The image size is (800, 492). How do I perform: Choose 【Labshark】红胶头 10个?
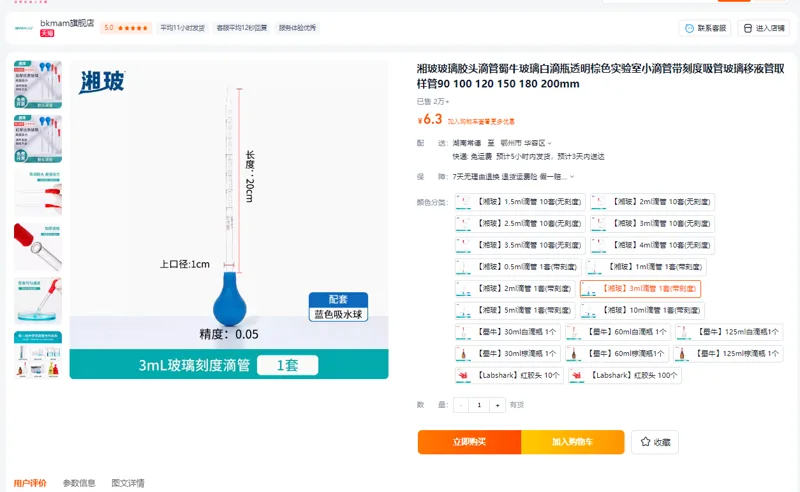click(x=509, y=375)
